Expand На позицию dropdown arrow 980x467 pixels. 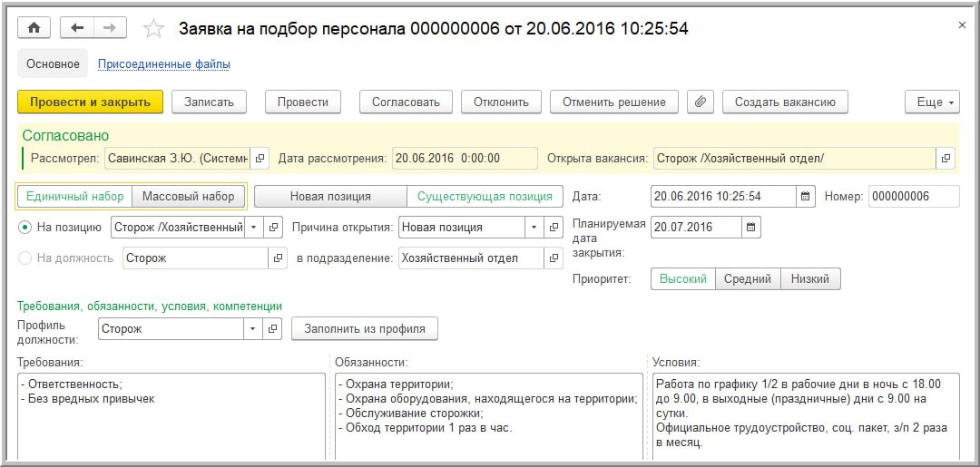(x=253, y=228)
